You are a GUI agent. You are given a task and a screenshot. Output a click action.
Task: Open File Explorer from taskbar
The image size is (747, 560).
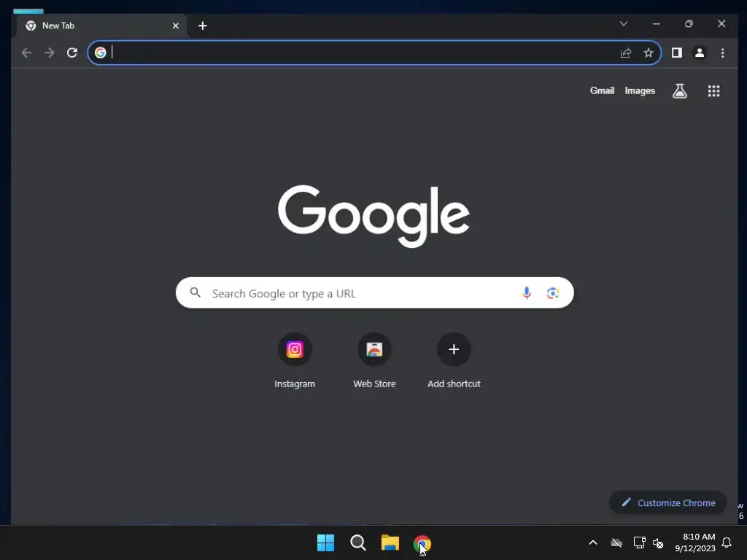tap(390, 542)
